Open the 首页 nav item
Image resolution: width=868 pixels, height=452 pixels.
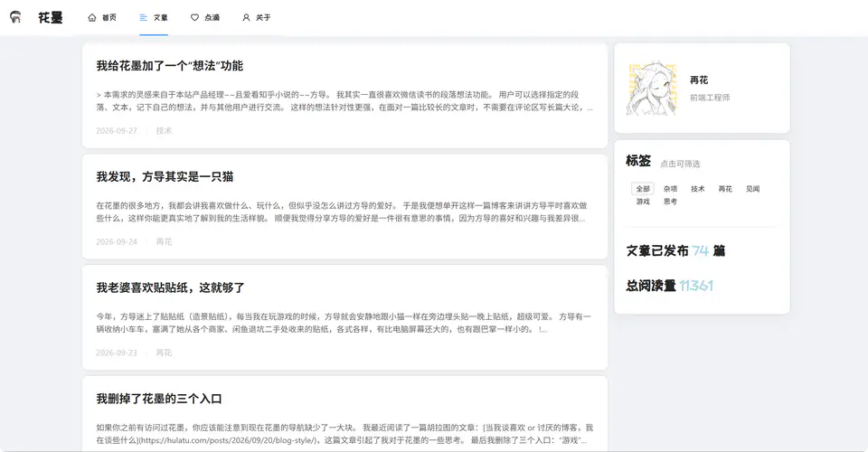pyautogui.click(x=102, y=18)
